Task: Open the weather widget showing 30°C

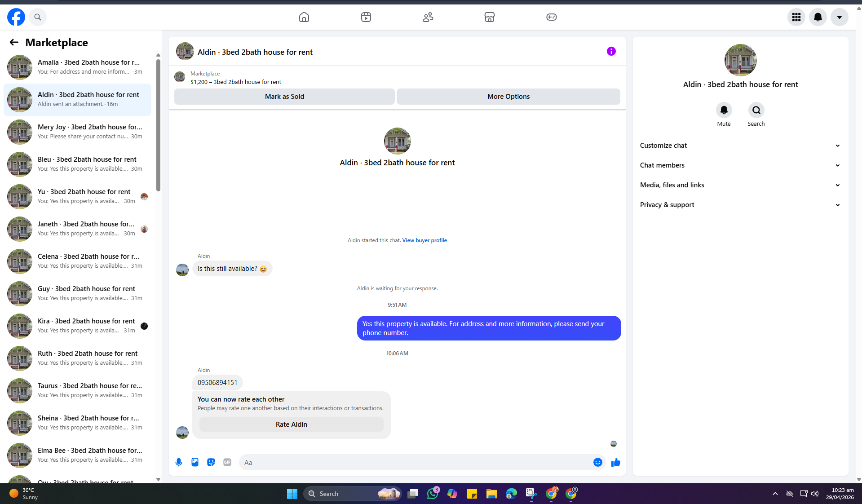Action: (x=23, y=494)
